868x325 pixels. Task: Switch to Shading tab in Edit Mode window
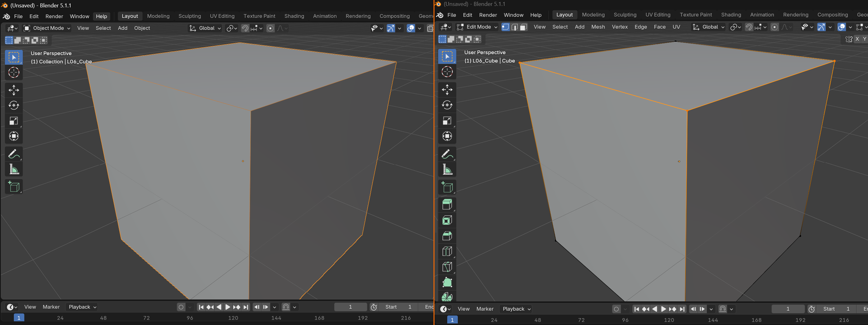point(731,15)
